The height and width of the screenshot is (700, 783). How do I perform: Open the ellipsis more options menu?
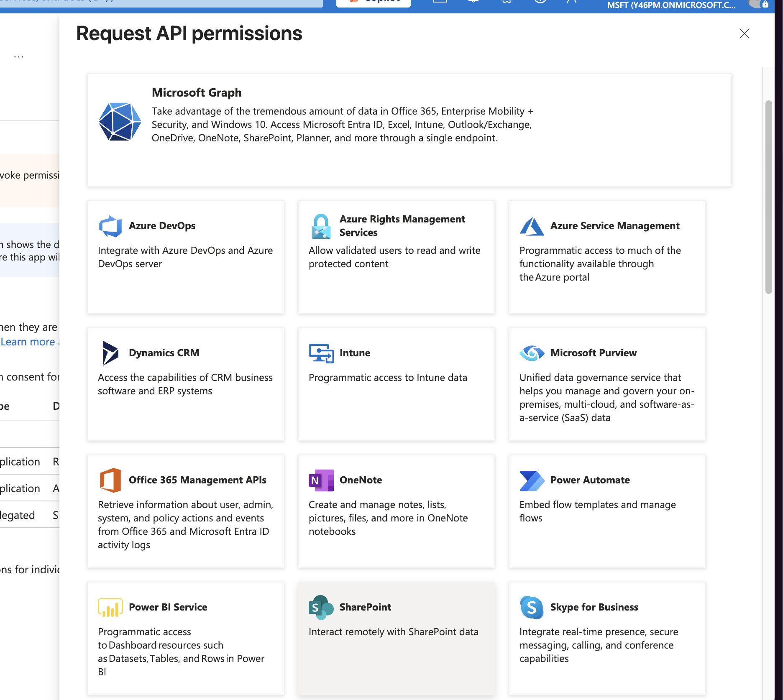click(19, 56)
